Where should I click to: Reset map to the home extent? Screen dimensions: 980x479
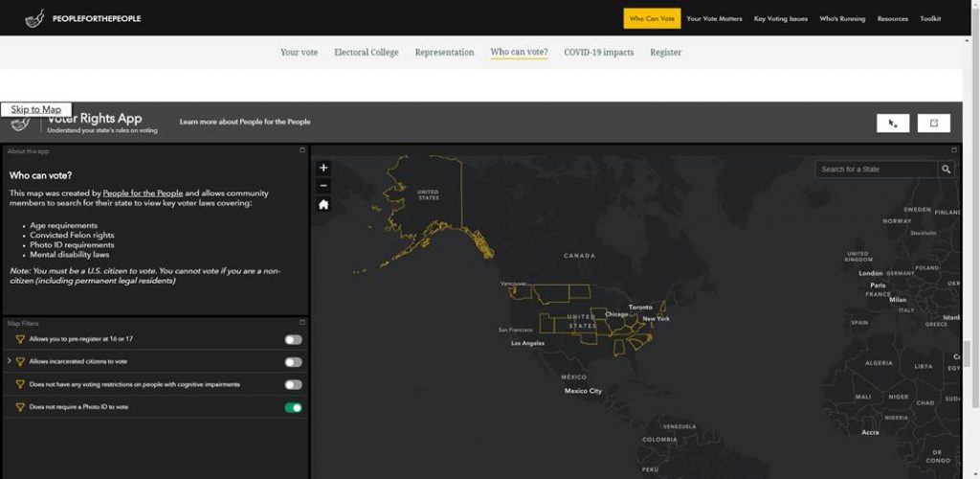[323, 204]
